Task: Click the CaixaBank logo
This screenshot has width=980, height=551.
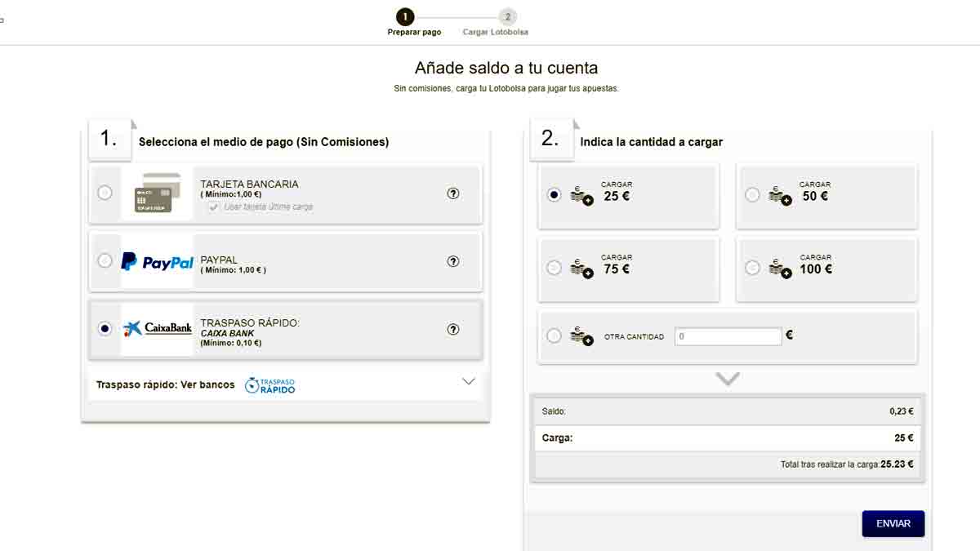Action: point(157,329)
